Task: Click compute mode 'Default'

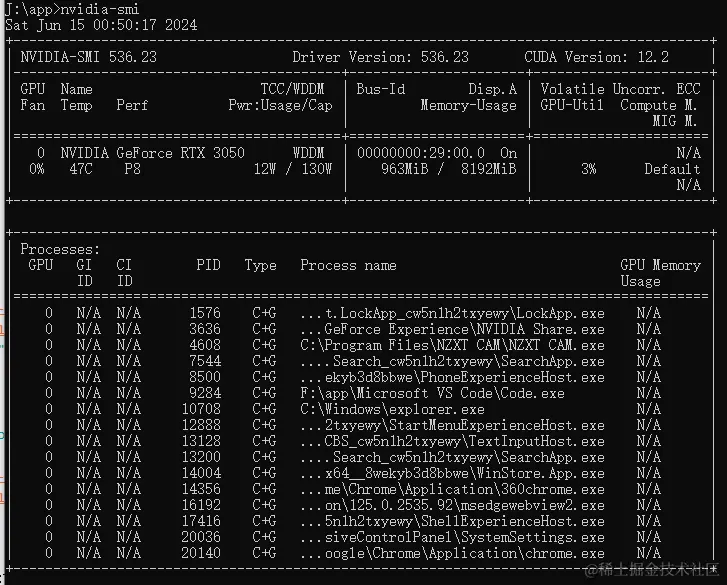Action: click(672, 169)
